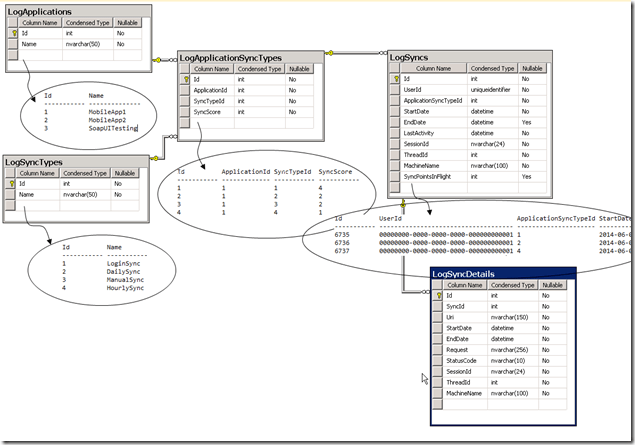
Task: Click Name column row in LogSyncTypes
Action: pyautogui.click(x=28, y=195)
